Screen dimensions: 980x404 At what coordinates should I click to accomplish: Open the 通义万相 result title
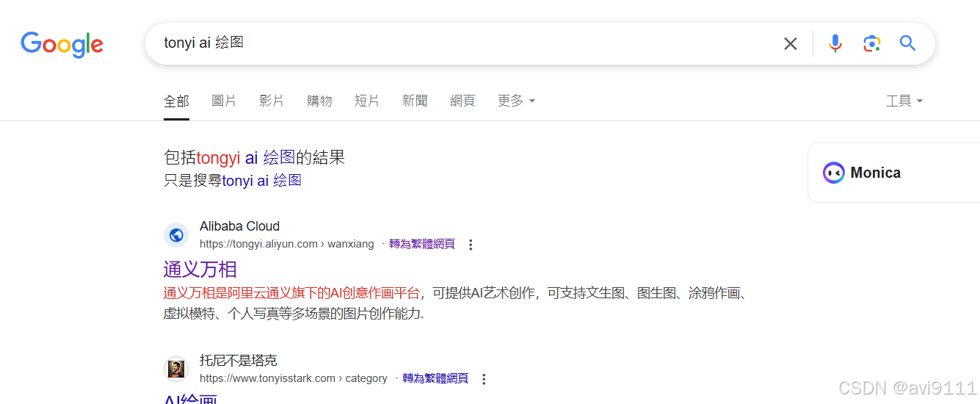(200, 269)
